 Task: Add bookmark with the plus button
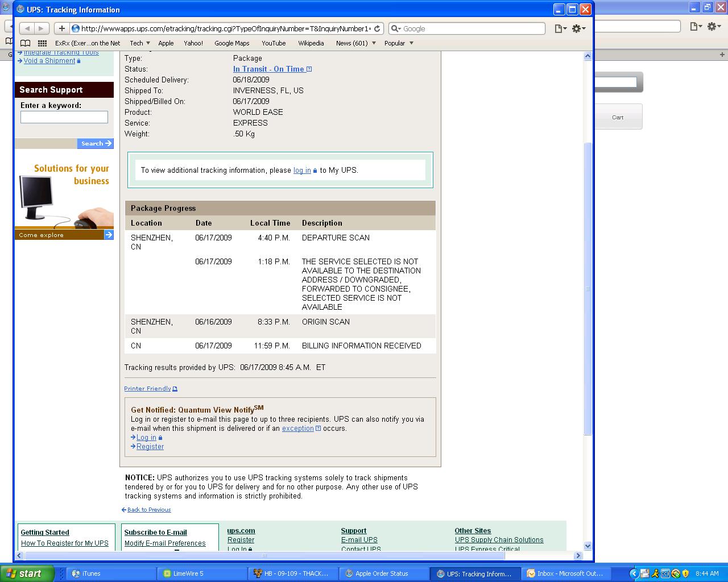[x=61, y=28]
